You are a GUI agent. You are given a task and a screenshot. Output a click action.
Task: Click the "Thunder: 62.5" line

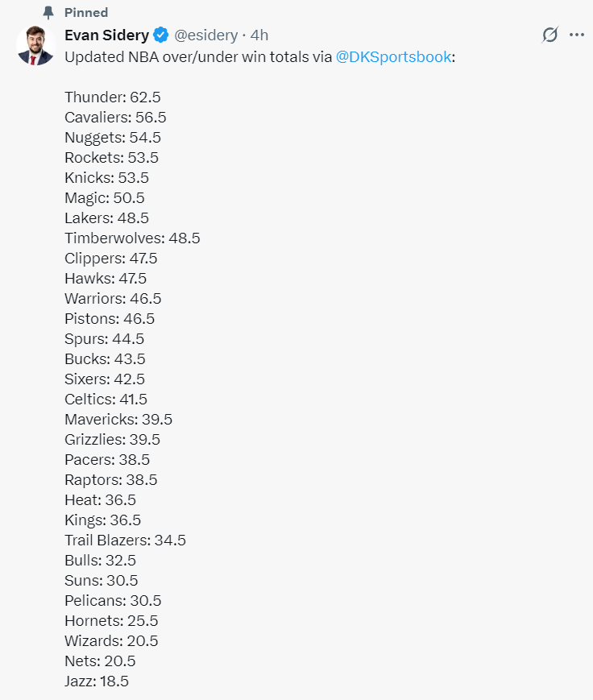(113, 97)
